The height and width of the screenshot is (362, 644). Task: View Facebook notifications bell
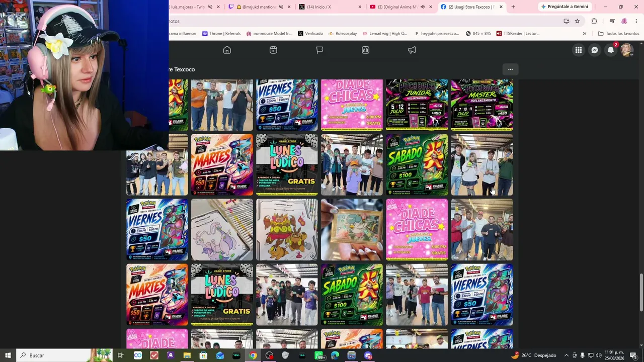611,50
